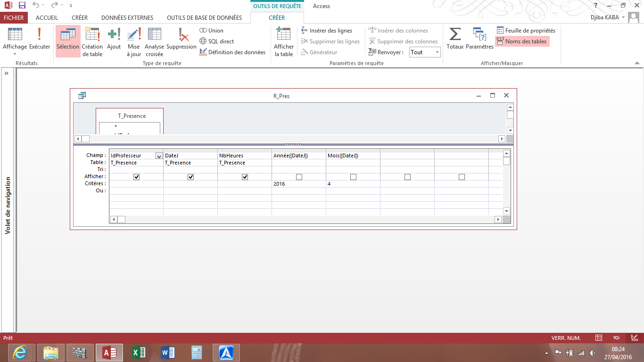The image size is (644, 362).
Task: Open File Explorer from taskbar
Action: point(50,353)
